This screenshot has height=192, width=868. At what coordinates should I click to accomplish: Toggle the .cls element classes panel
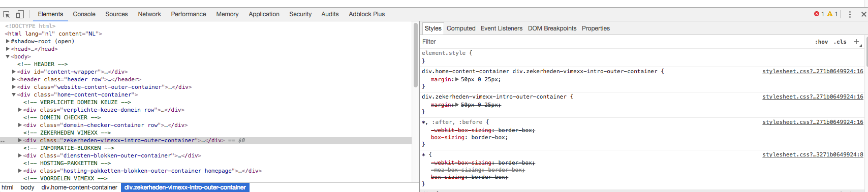840,42
